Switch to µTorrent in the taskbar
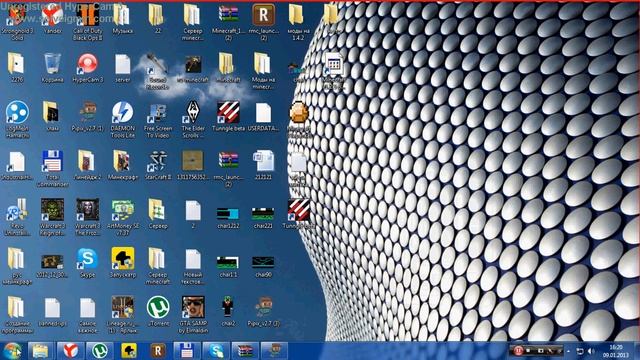This screenshot has height=360, width=640. pyautogui.click(x=100, y=351)
